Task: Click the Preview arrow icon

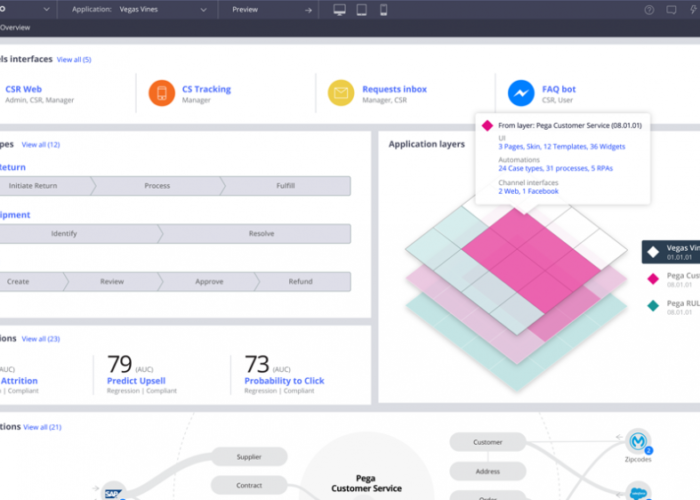Action: point(308,10)
